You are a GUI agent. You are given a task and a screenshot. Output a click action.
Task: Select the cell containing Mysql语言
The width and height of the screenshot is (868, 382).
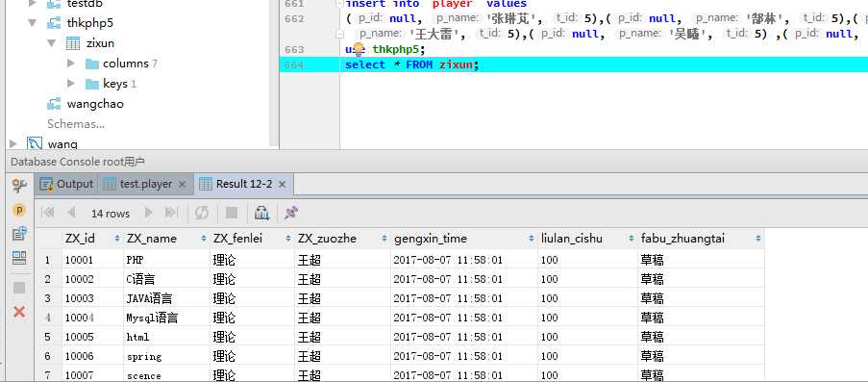(x=166, y=318)
